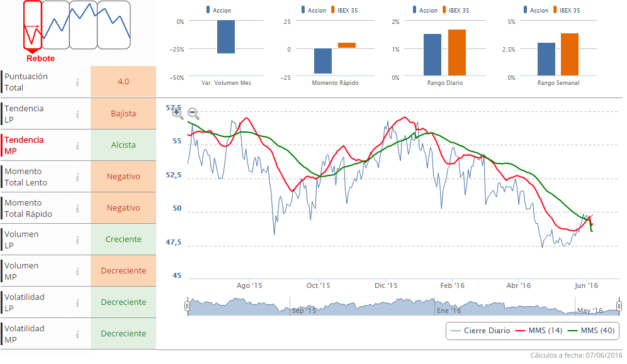Open info icon for Volumen LP

[x=77, y=240]
